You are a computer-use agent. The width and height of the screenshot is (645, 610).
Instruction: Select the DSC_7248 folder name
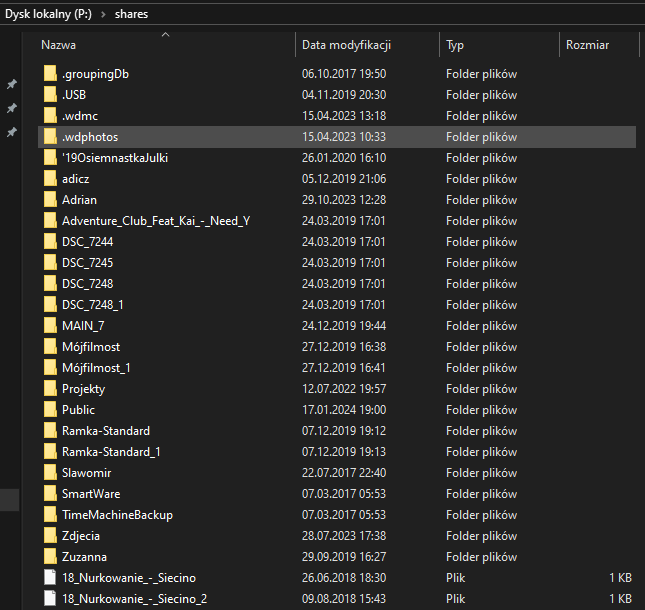88,283
